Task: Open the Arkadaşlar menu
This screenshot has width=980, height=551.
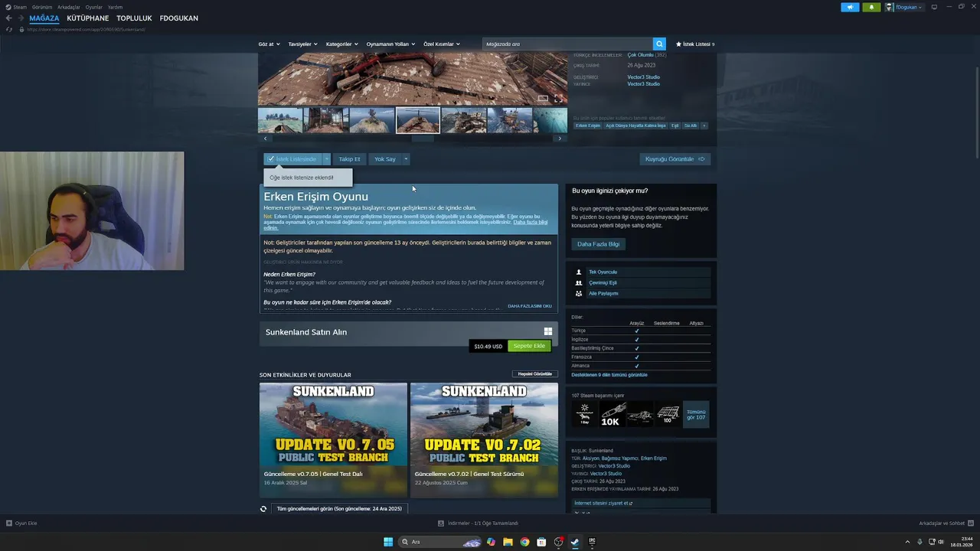Action: click(x=69, y=7)
